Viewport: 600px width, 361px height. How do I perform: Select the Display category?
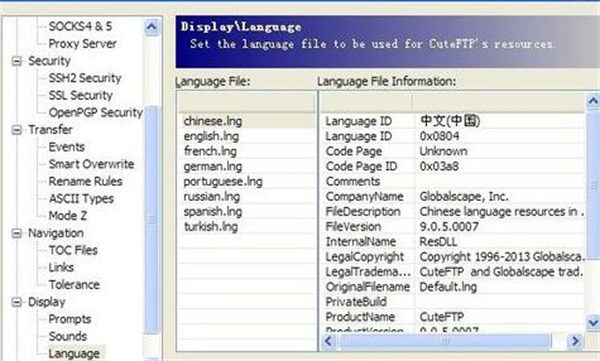coord(47,302)
